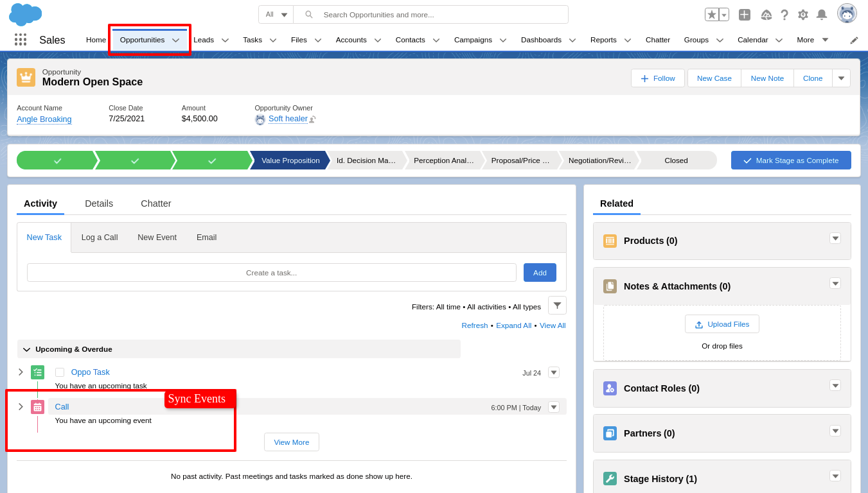Screen dimensions: 868x493
Task: Open the Notifications bell icon
Action: [x=822, y=14]
